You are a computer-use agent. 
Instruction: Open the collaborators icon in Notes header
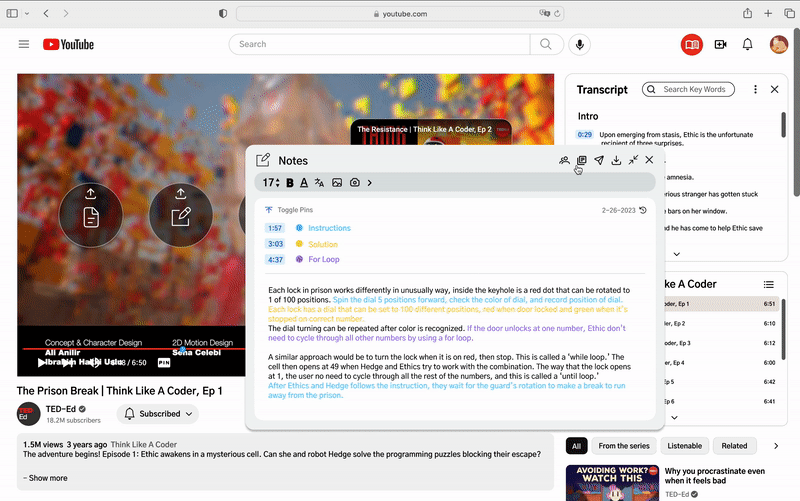564,160
